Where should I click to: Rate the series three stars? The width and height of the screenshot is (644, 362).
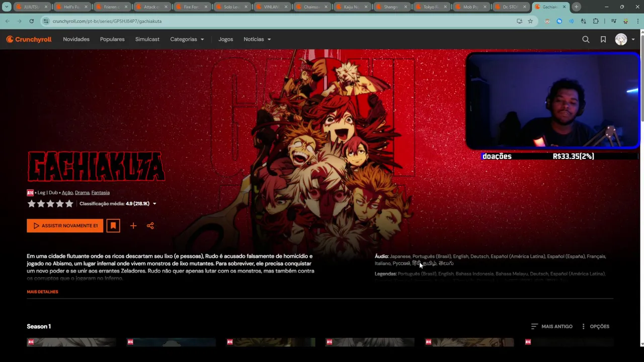click(x=50, y=204)
